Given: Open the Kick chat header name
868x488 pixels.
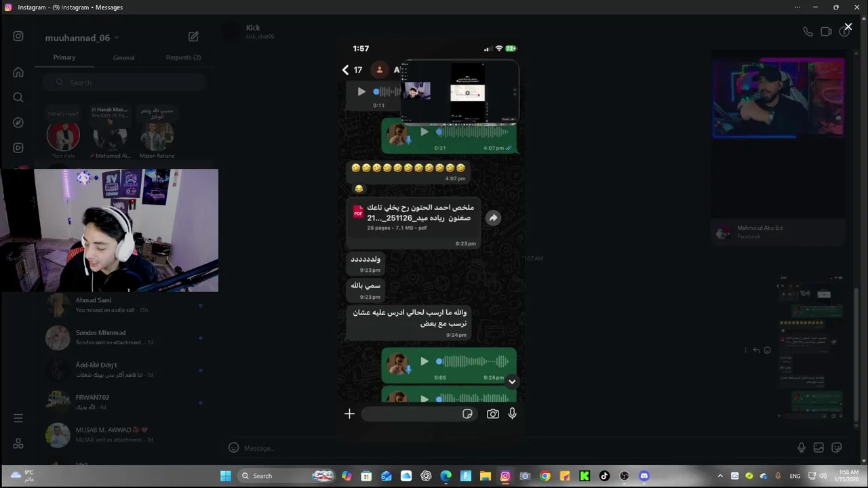Looking at the screenshot, I should coord(253,28).
